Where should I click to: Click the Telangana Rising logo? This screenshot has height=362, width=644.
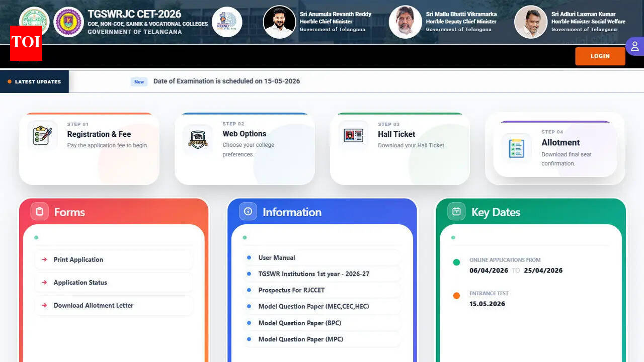(x=227, y=22)
